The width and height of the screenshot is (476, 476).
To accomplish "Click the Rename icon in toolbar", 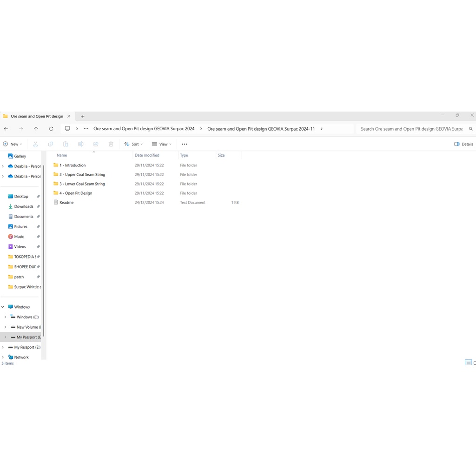I will point(80,144).
